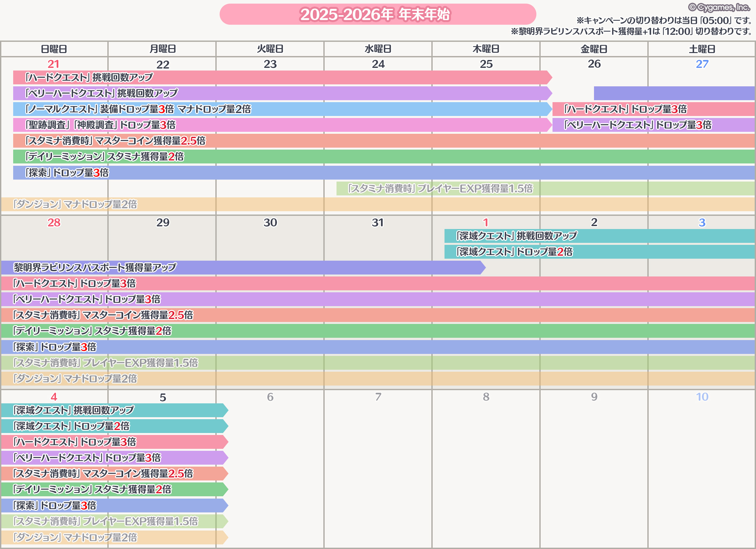
Task: Click the greyed date 10 in last row
Action: (x=702, y=396)
